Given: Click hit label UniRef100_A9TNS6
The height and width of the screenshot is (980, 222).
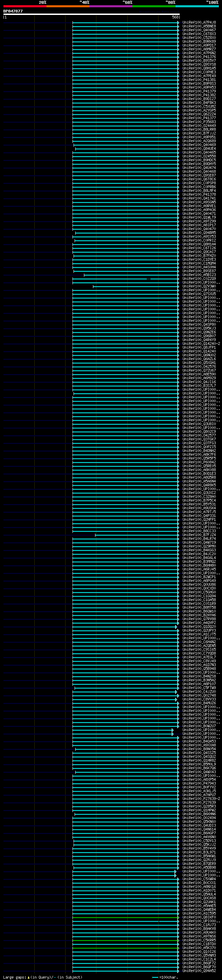Looking at the screenshot, I should coord(199,937).
